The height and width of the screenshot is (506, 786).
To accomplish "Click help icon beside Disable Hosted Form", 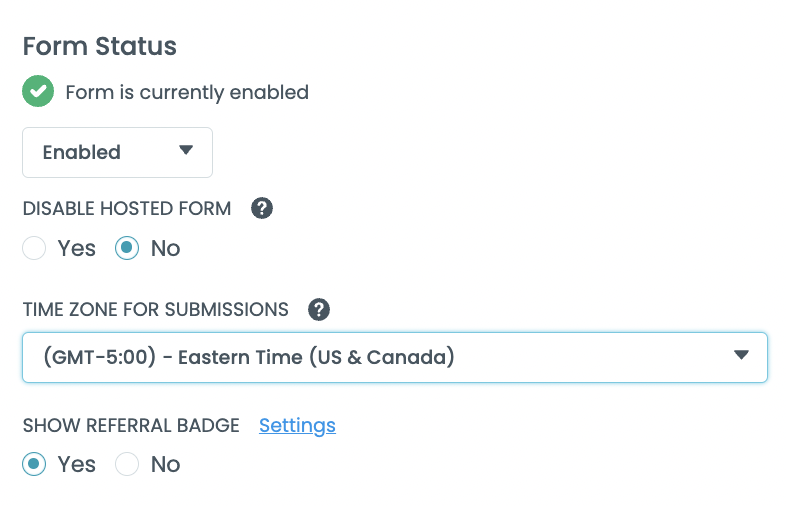I will (262, 208).
